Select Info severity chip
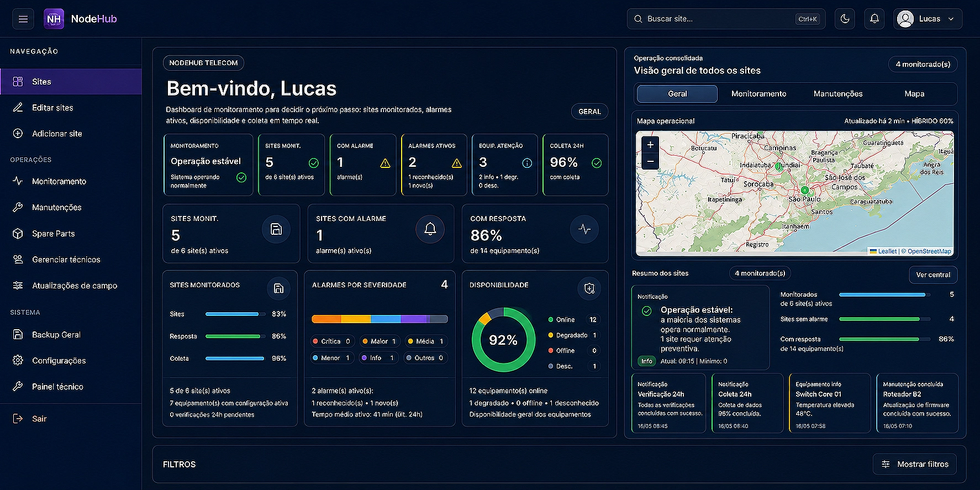 click(378, 358)
